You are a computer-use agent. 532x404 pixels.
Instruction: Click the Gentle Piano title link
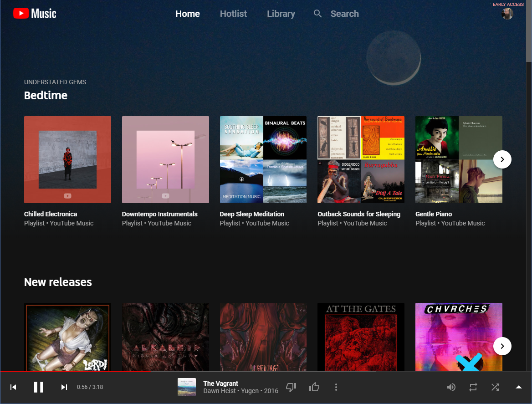[x=434, y=214]
